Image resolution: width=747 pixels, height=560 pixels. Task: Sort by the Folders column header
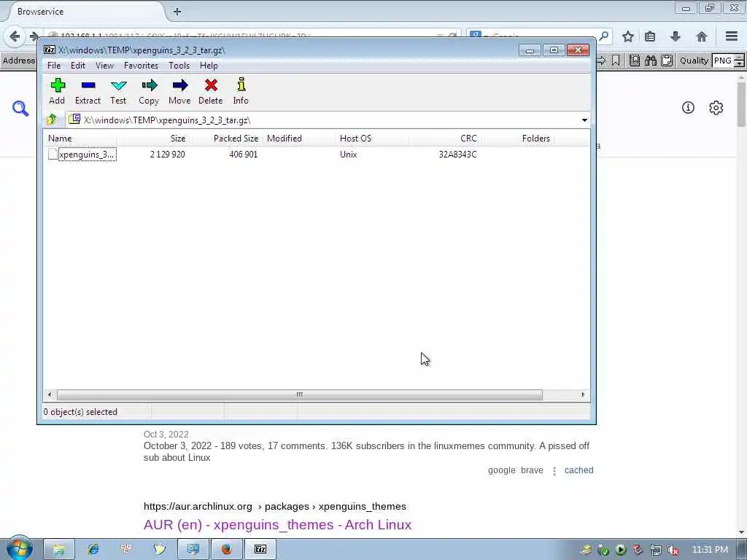[x=518, y=139]
